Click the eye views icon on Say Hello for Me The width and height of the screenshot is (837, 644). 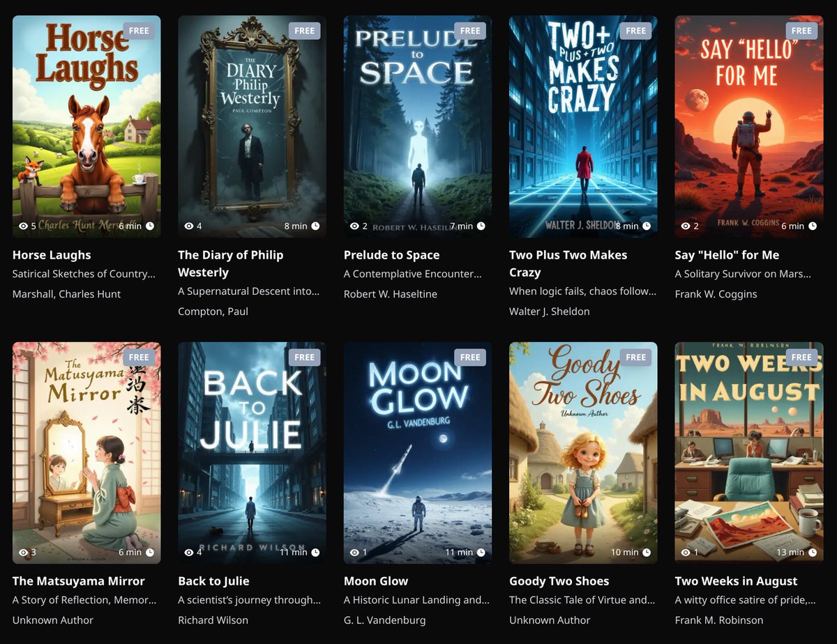tap(686, 226)
